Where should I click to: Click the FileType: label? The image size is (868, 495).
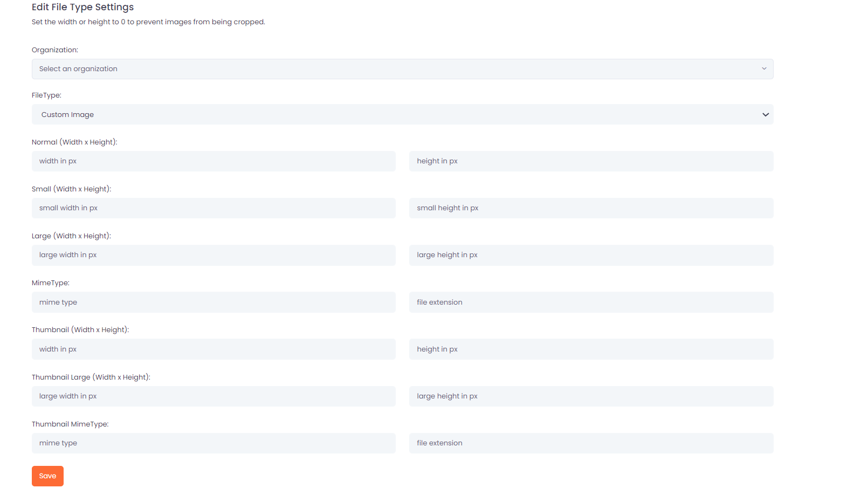(46, 95)
